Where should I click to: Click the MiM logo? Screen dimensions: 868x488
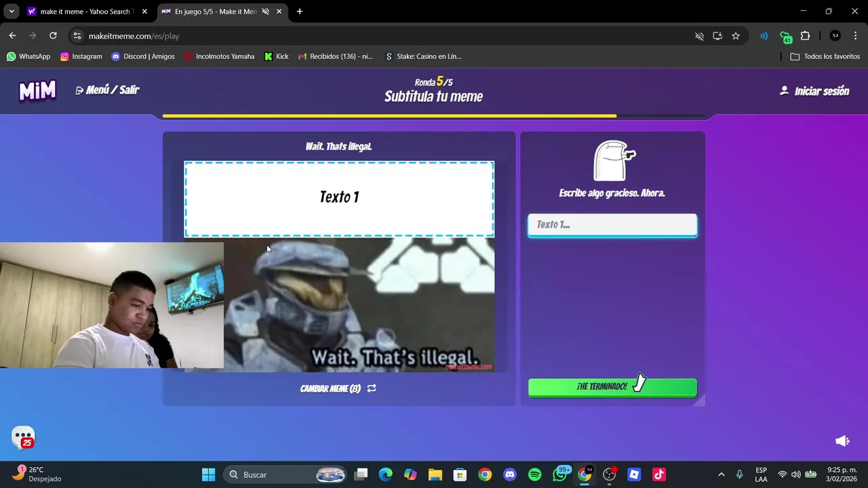coord(37,91)
